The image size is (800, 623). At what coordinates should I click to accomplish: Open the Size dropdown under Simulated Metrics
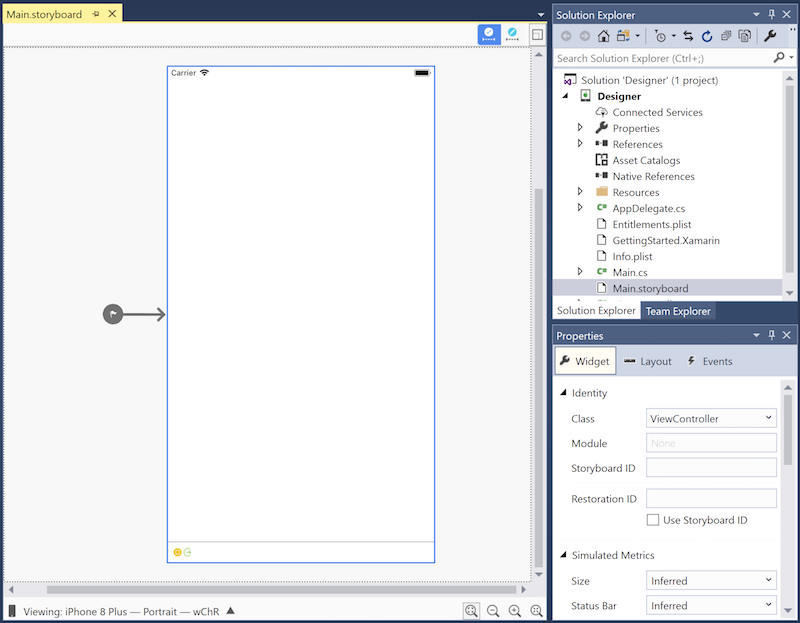pyautogui.click(x=768, y=580)
